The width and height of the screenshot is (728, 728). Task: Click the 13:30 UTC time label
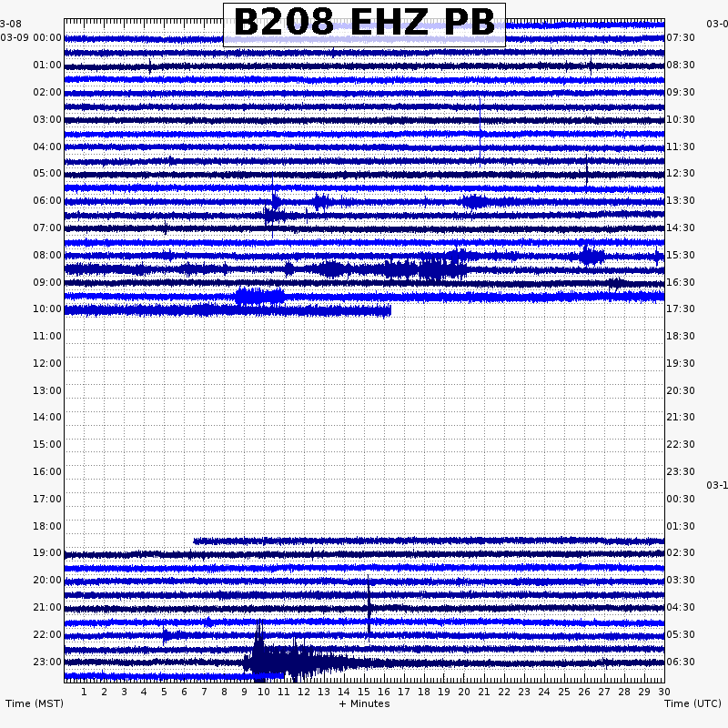tap(681, 201)
